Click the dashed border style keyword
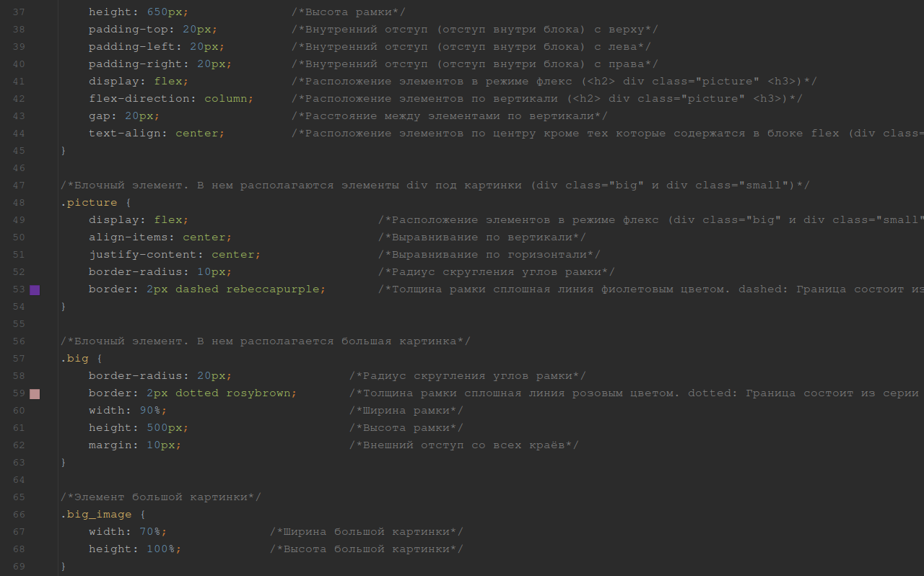Viewport: 924px width, 576px height. click(x=196, y=289)
